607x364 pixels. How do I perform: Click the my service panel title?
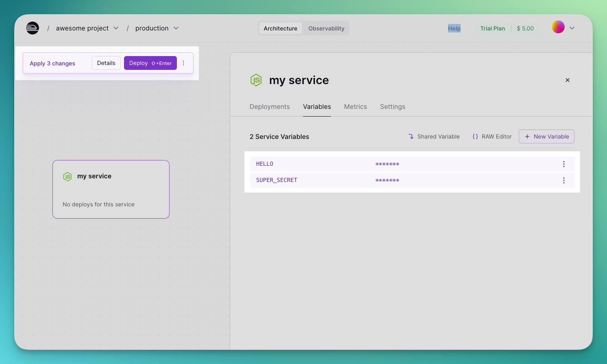click(x=299, y=80)
